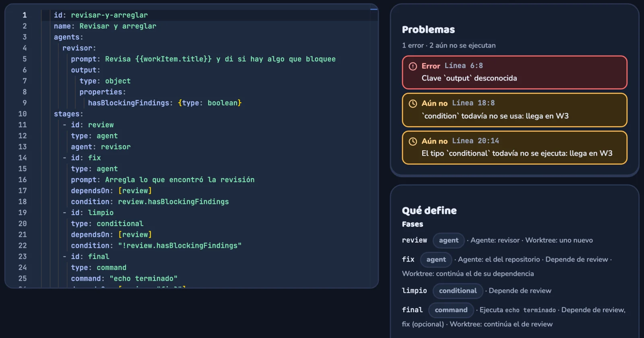
Task: Click the 'Línea 18:8' location text
Action: point(473,103)
